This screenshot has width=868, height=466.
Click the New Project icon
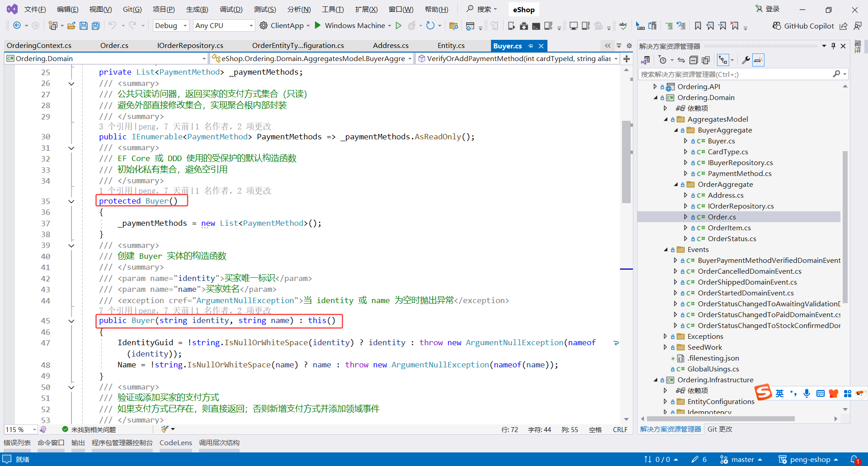pos(53,26)
